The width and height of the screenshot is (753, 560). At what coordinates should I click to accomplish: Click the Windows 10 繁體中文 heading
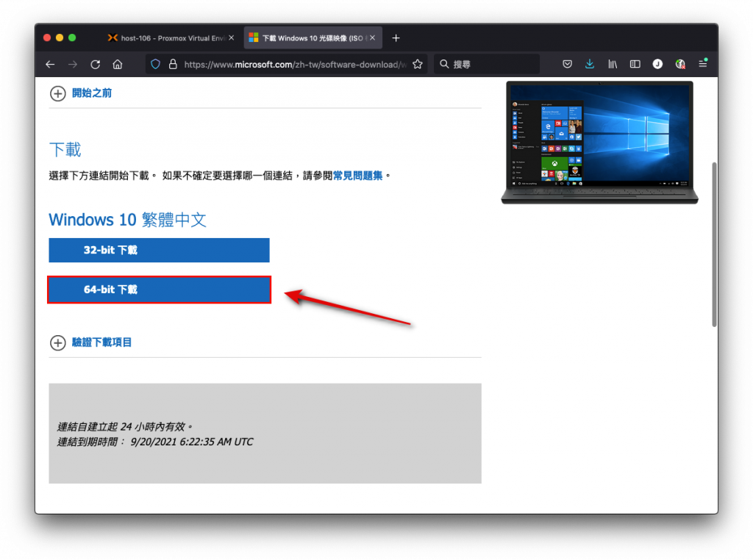coord(128,220)
